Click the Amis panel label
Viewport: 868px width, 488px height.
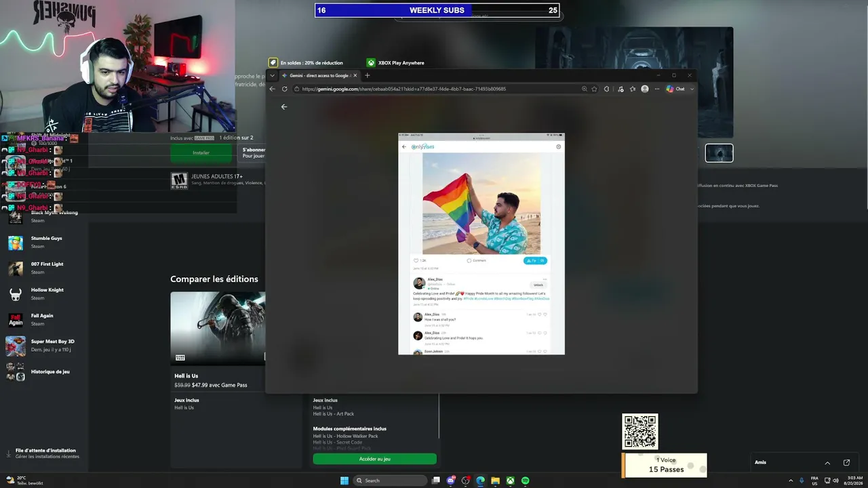(760, 463)
